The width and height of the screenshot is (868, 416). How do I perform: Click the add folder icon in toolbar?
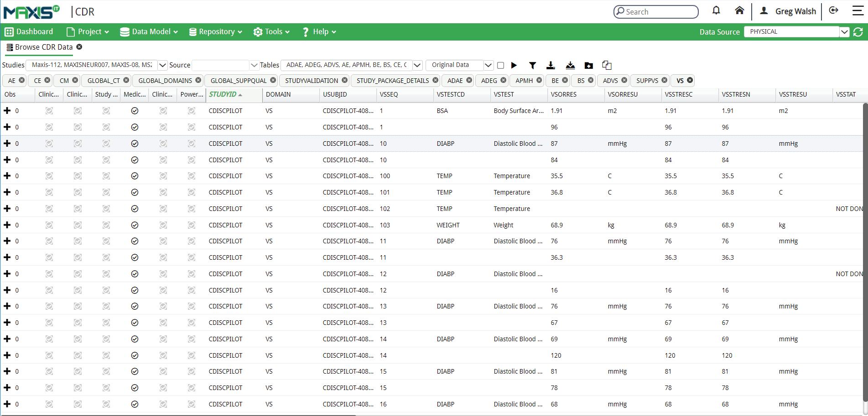pos(589,65)
